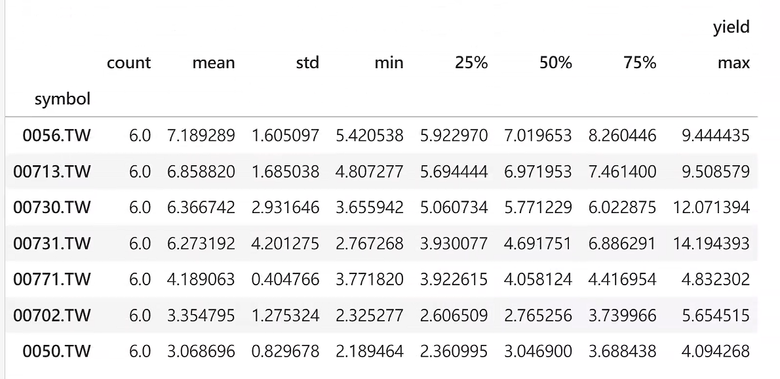Screen dimensions: 780x379
Task: Click the max value 14.194393
Action: tap(711, 243)
